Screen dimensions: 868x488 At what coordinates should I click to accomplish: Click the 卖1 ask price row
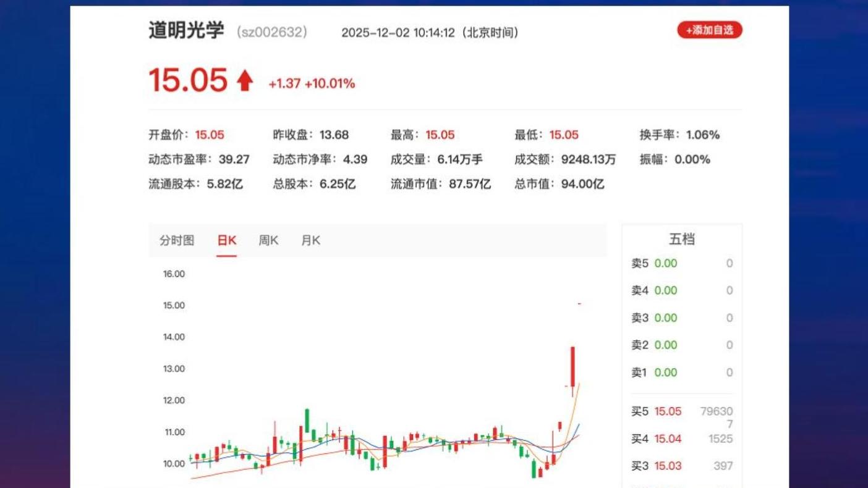681,372
